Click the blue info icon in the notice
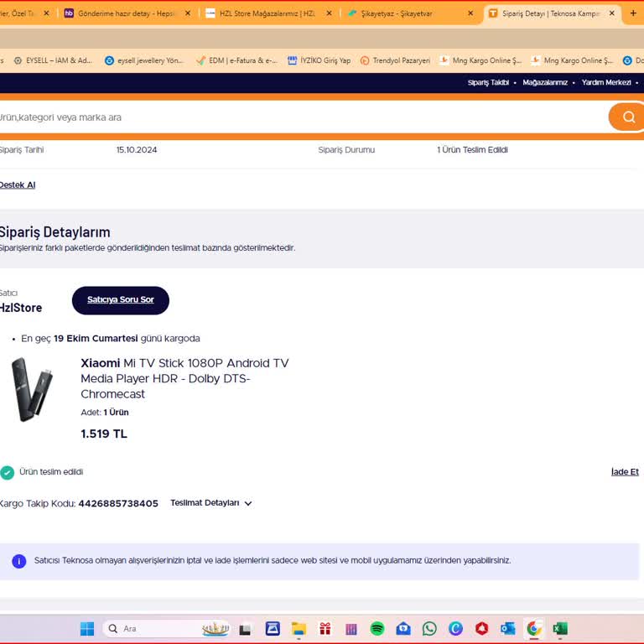 (19, 561)
